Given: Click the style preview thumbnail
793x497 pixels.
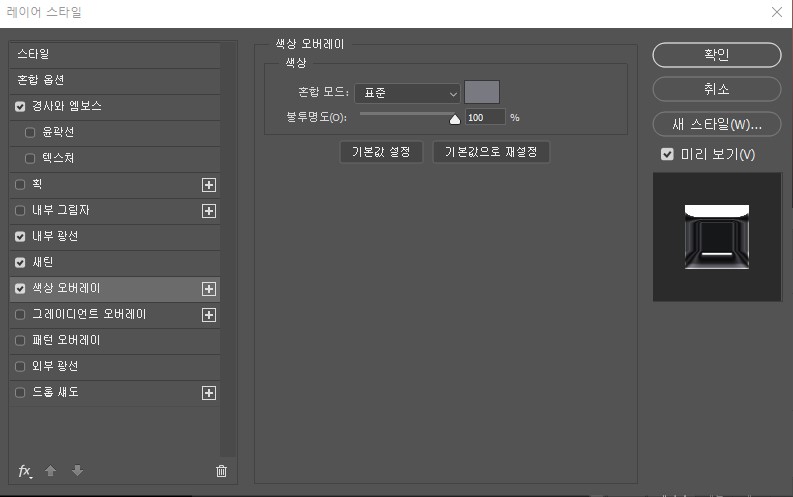Looking at the screenshot, I should (717, 237).
